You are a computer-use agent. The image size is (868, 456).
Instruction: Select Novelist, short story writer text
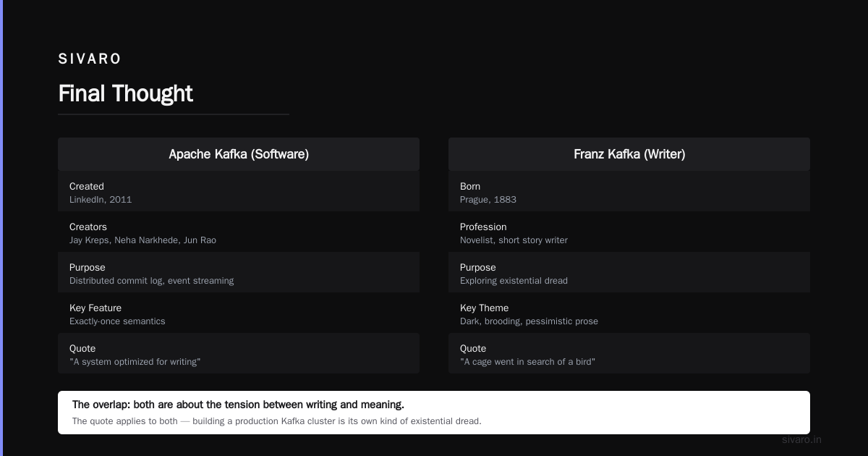[x=514, y=240]
